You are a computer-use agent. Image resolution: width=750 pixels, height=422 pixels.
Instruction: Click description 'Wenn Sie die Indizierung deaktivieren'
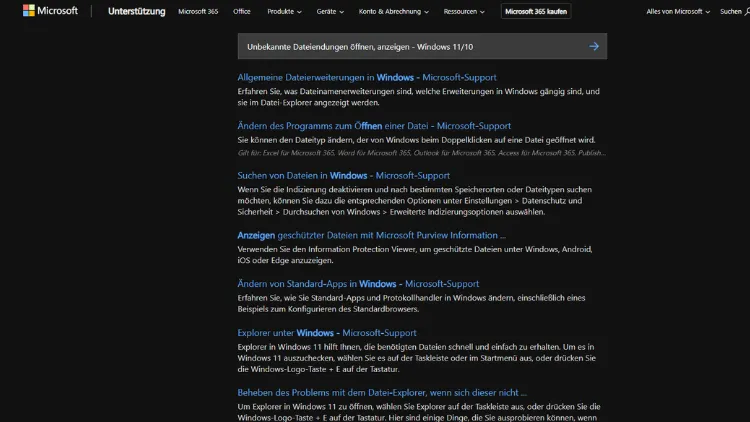tap(415, 201)
